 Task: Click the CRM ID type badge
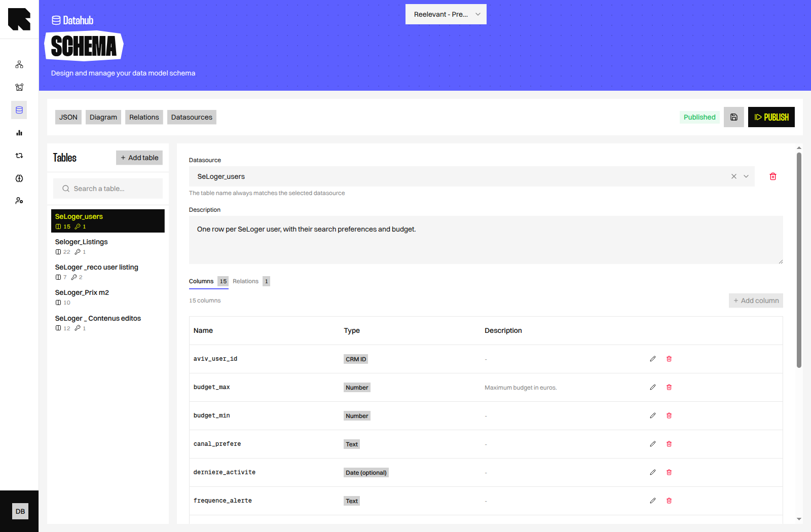[356, 359]
